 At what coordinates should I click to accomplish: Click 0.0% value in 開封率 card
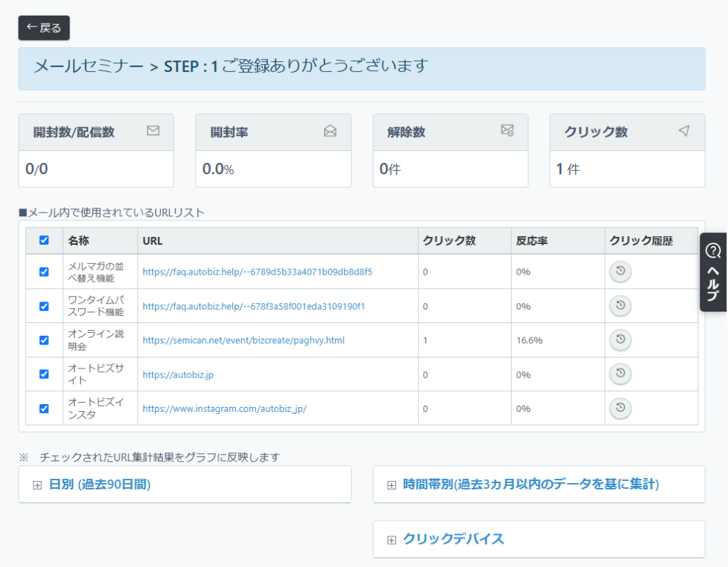pos(218,169)
